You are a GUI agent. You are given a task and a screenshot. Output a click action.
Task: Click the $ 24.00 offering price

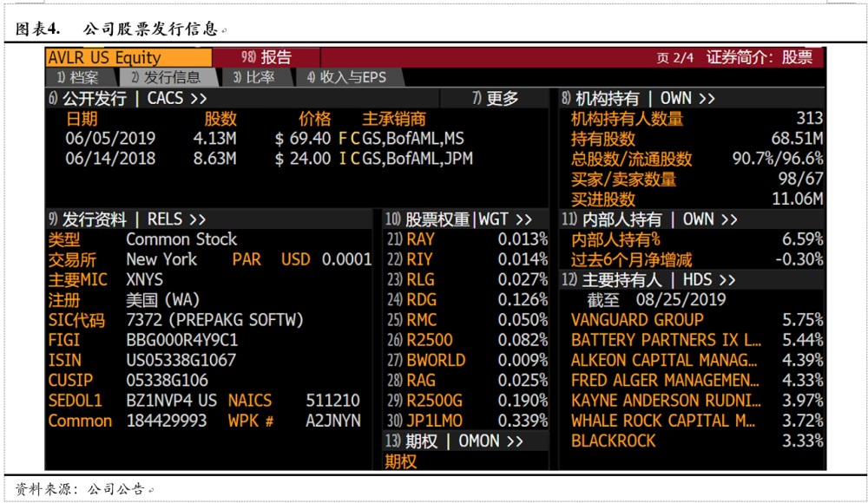pyautogui.click(x=303, y=159)
